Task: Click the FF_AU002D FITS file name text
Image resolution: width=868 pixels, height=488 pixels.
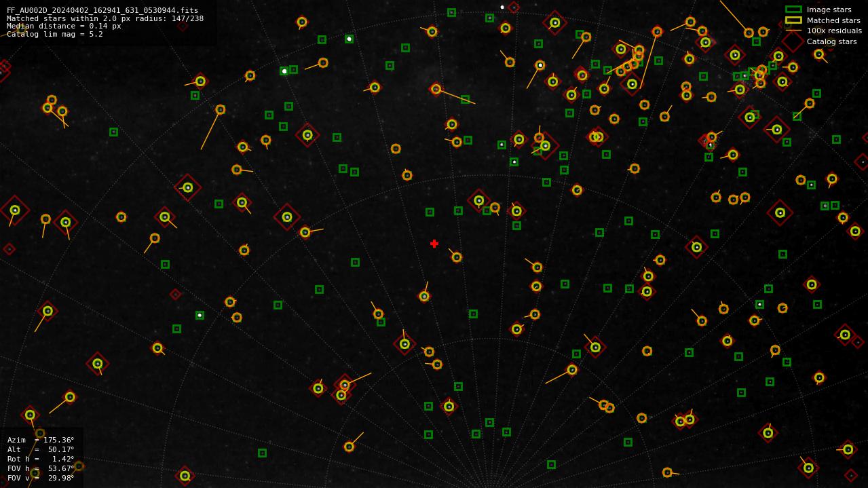Action: click(x=102, y=10)
